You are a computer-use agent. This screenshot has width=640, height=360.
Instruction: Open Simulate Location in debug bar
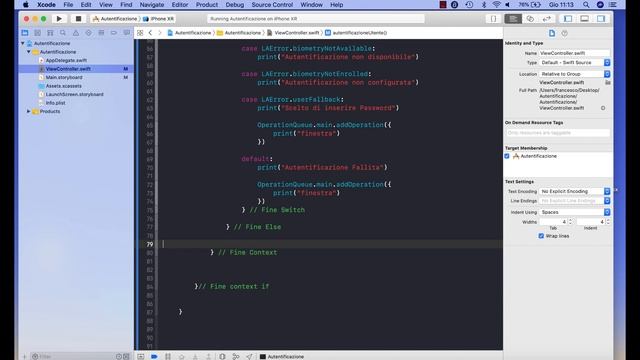click(249, 356)
